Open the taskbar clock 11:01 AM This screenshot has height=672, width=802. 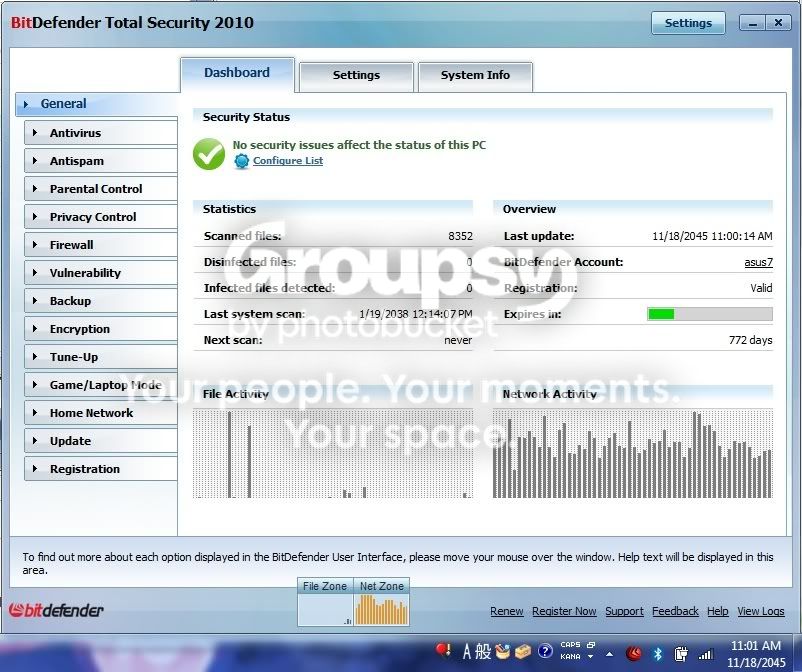(756, 646)
